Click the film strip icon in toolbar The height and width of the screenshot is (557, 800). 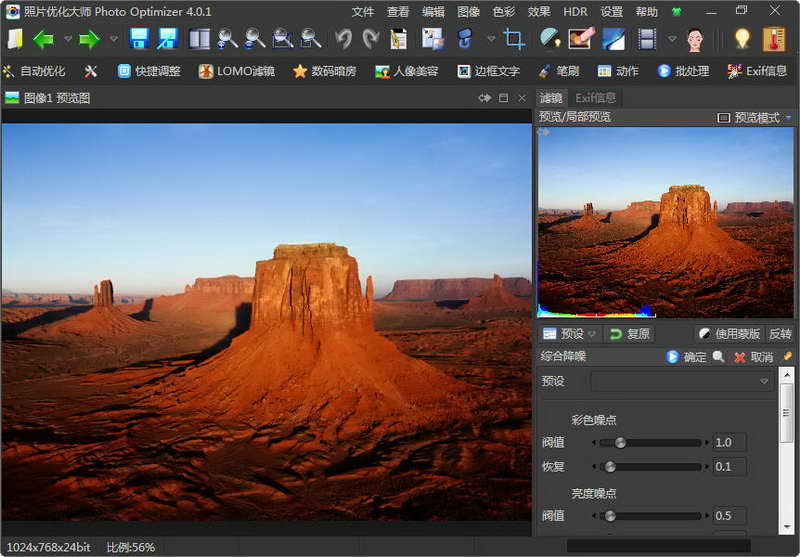[x=647, y=40]
